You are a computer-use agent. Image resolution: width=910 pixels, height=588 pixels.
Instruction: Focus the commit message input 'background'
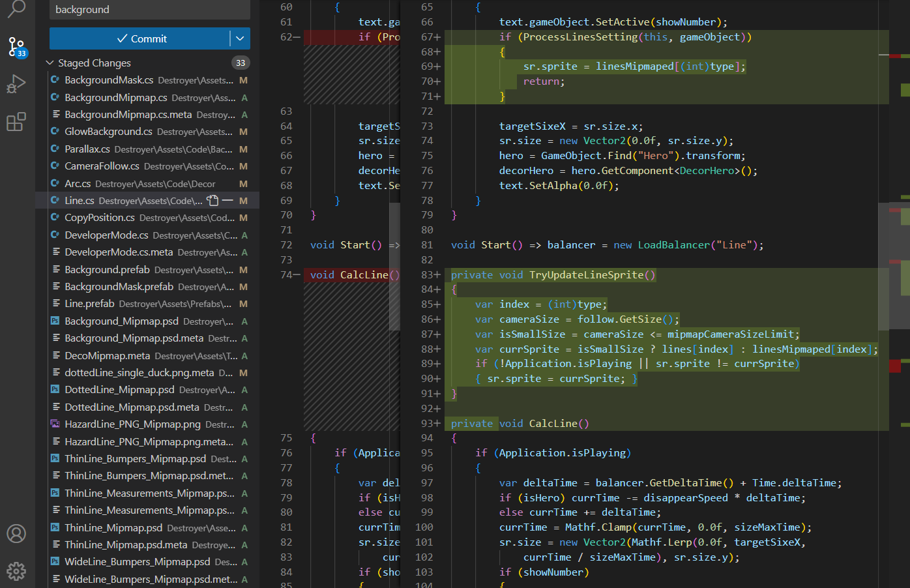[x=150, y=10]
